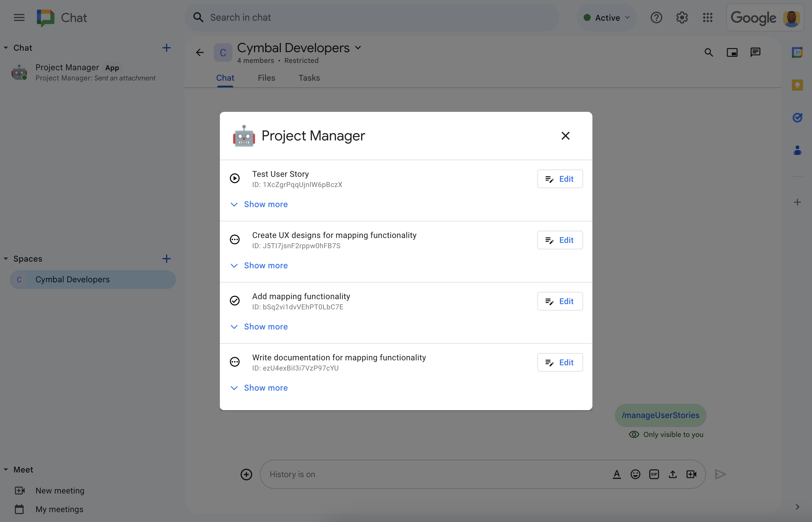Click the message thread icon in header
This screenshot has height=522, width=812.
click(x=755, y=52)
